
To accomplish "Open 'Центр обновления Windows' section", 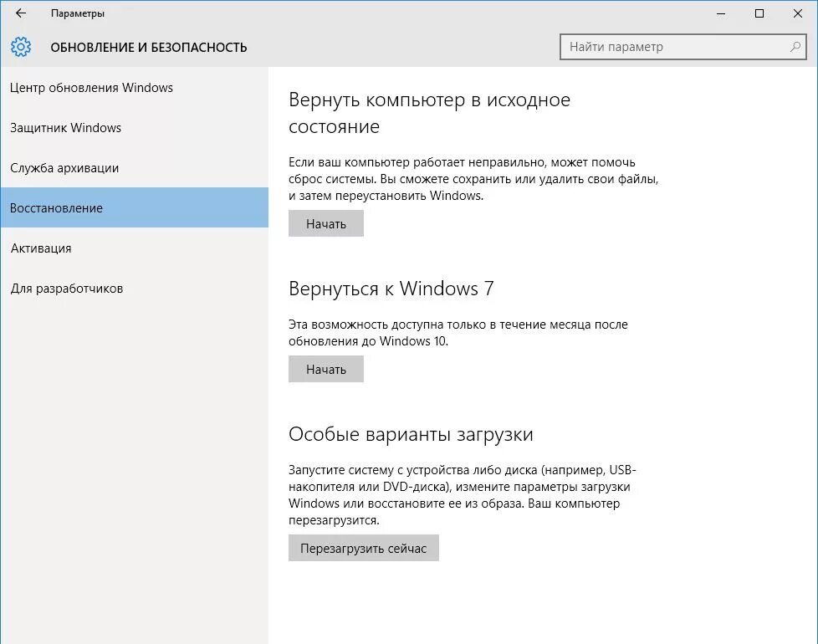I will (134, 88).
